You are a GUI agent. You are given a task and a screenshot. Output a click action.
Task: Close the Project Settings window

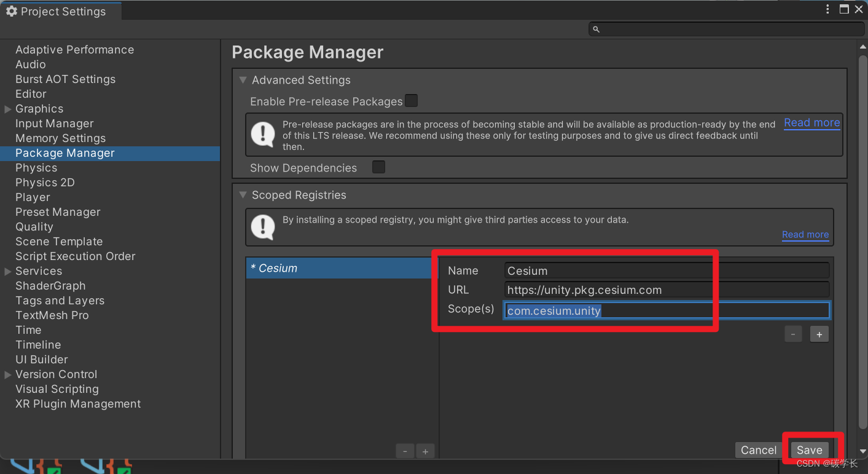tap(859, 9)
